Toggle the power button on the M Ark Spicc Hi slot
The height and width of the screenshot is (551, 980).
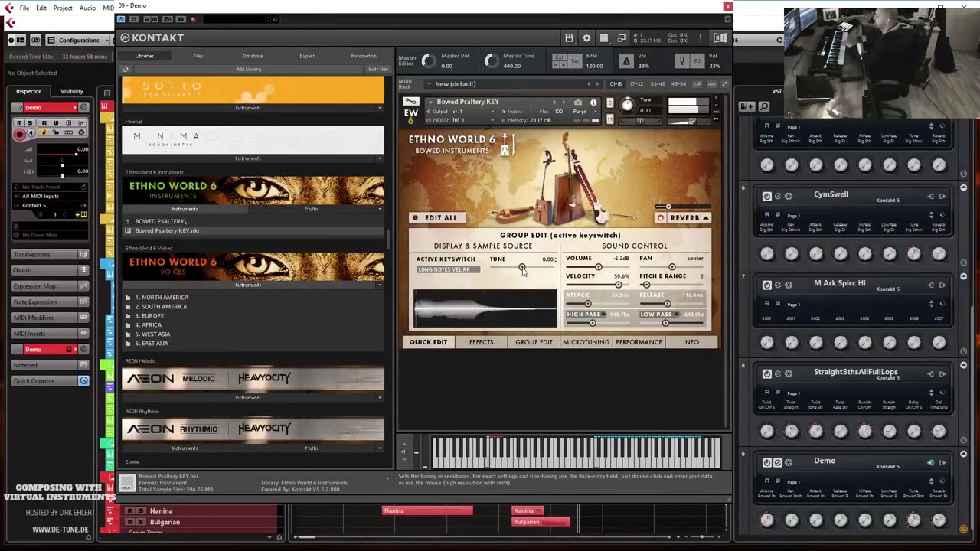point(766,285)
